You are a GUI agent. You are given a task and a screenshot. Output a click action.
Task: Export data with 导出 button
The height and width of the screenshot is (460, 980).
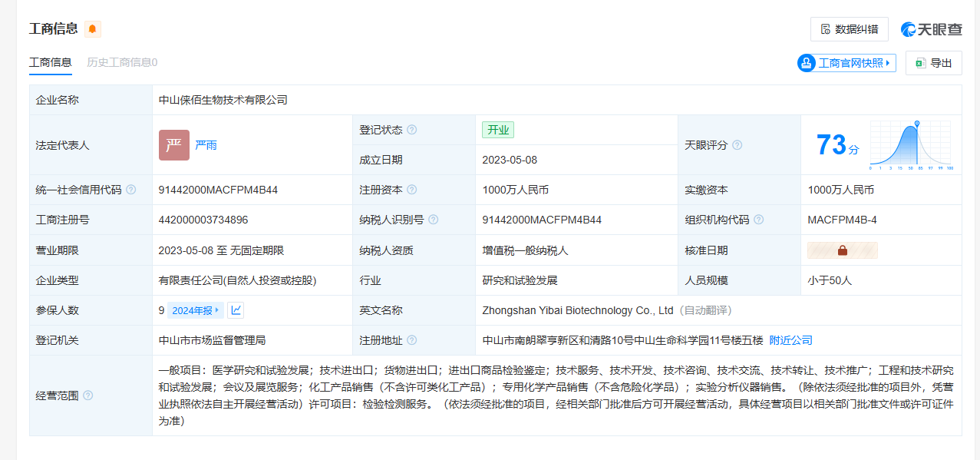(933, 63)
